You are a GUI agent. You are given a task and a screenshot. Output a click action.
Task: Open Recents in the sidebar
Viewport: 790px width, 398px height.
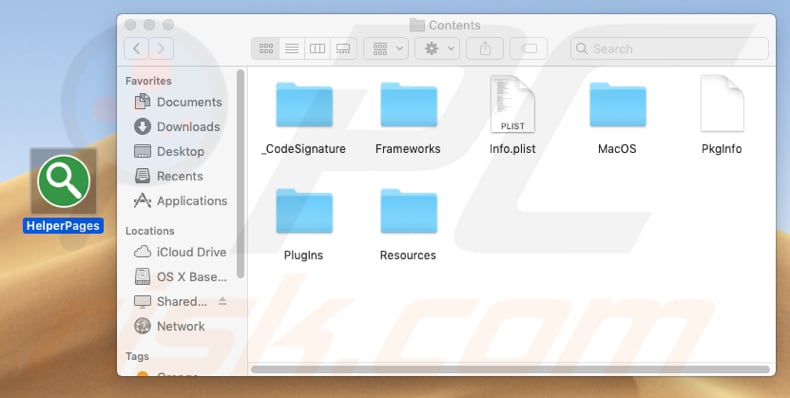[x=169, y=176]
